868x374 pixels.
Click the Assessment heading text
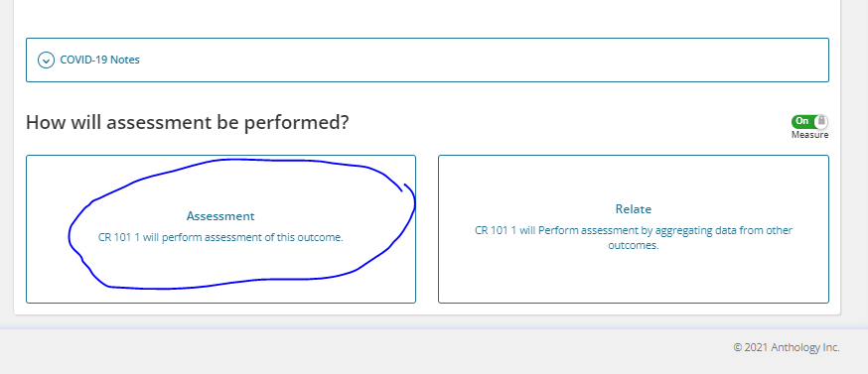pos(220,216)
